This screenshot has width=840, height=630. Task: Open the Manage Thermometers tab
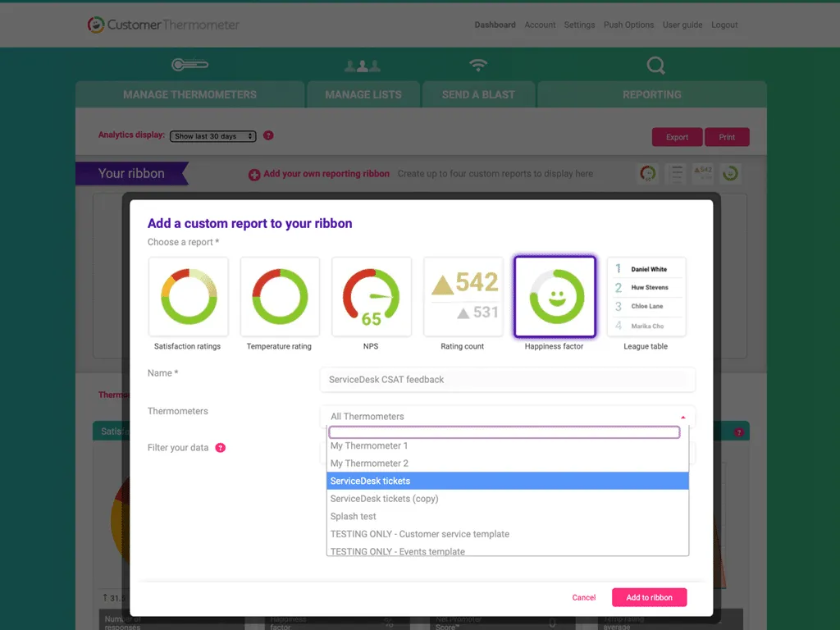coord(189,95)
